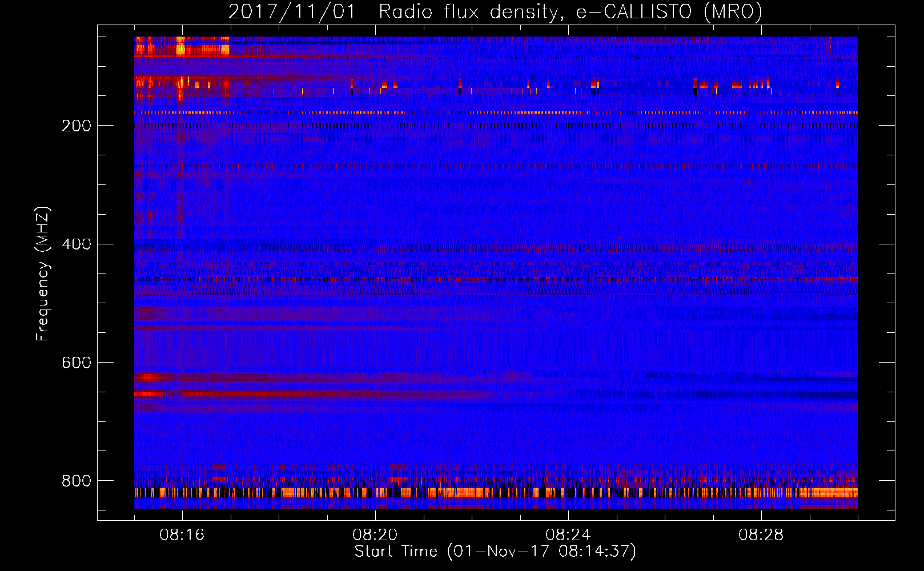Click the 200 frequency tick label

(x=77, y=126)
